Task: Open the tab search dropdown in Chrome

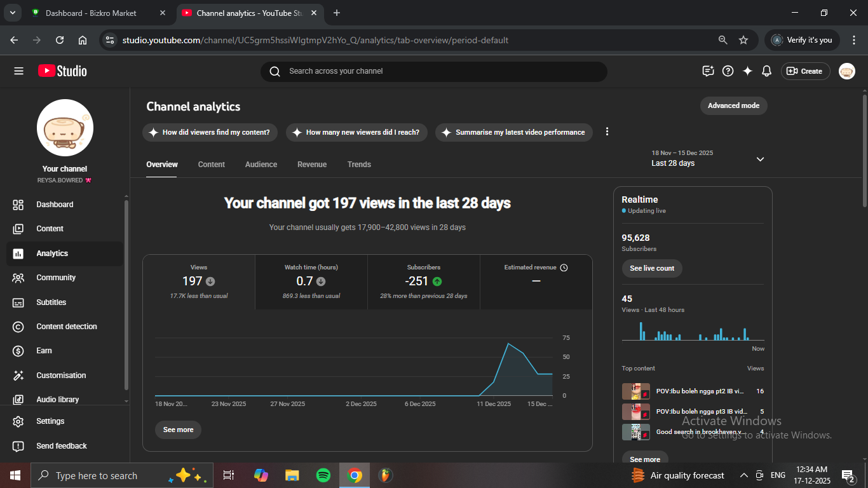Action: [12, 13]
